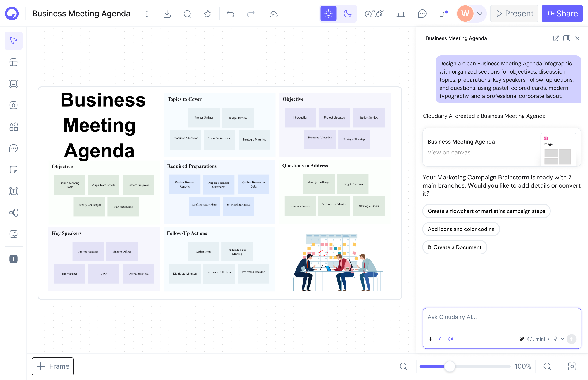The width and height of the screenshot is (588, 380).
Task: Expand the voice input options chevron
Action: tap(563, 339)
